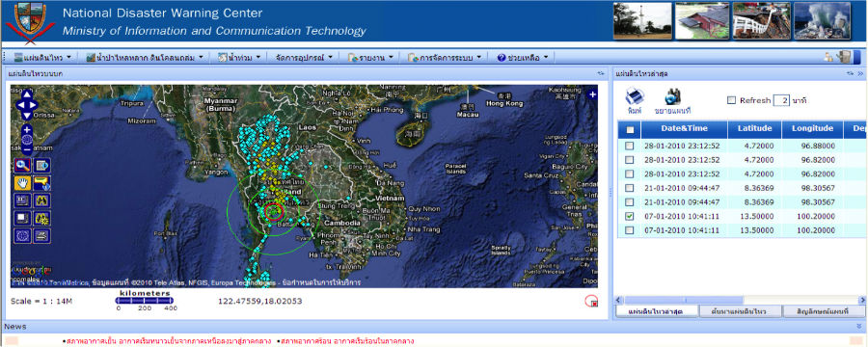Viewport: 868px width, 347px height.
Task: Click the binoculars-with-gear tool
Action: (42, 218)
